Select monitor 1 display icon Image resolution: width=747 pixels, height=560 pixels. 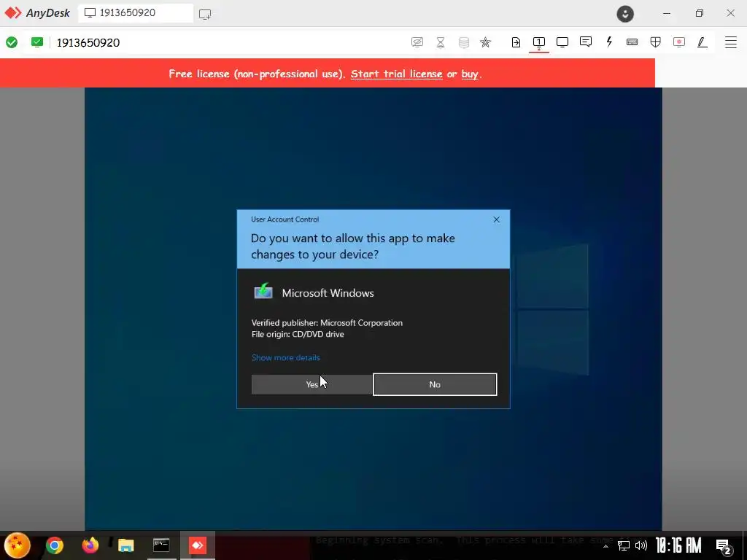(539, 42)
